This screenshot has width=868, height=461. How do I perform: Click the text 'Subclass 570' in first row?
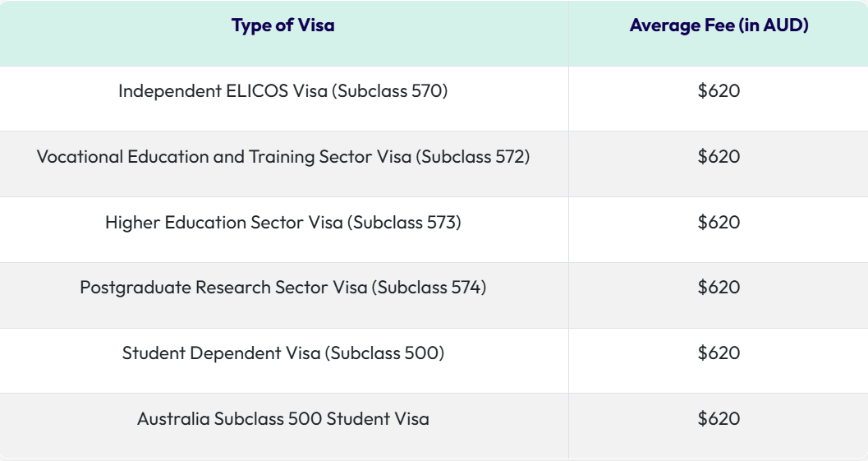[x=390, y=91]
